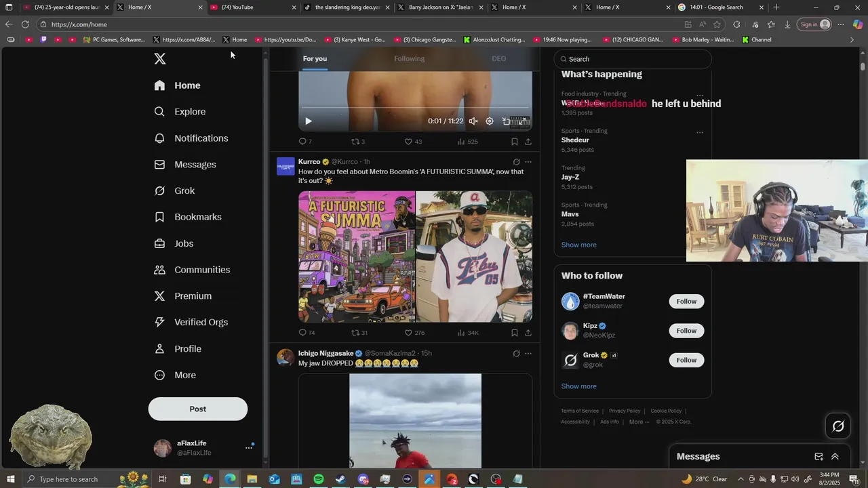This screenshot has height=488, width=868.
Task: Expand the bookmarks bar overflow chevron
Action: click(x=852, y=40)
